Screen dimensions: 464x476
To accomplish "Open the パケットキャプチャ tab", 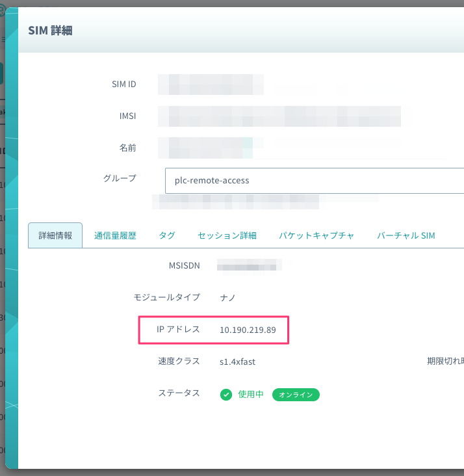I will [316, 235].
